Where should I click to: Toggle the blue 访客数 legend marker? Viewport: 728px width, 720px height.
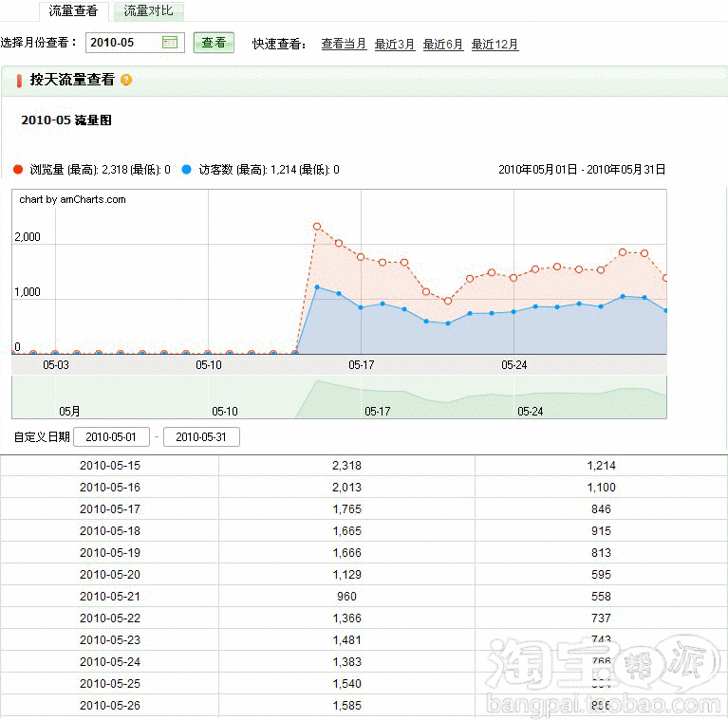tap(187, 170)
